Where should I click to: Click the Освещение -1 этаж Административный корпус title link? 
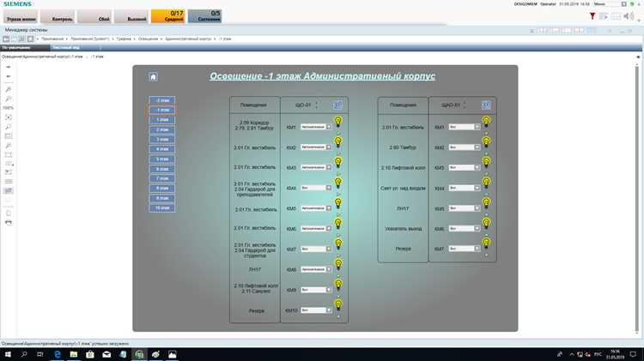tap(322, 76)
